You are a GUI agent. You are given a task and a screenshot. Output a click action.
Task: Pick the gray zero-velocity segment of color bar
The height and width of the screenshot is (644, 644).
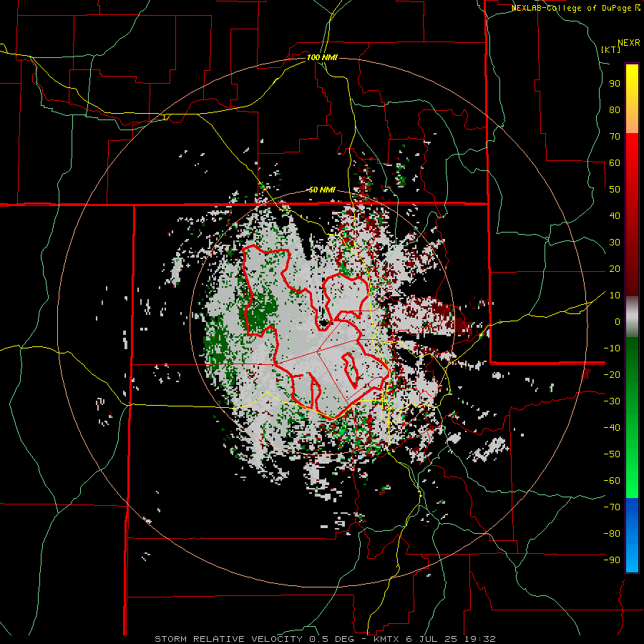point(632,317)
